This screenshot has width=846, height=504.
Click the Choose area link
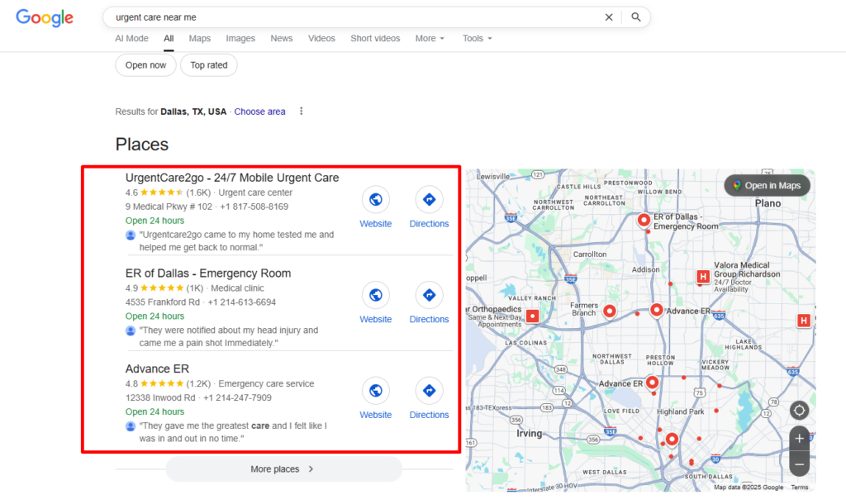click(259, 111)
